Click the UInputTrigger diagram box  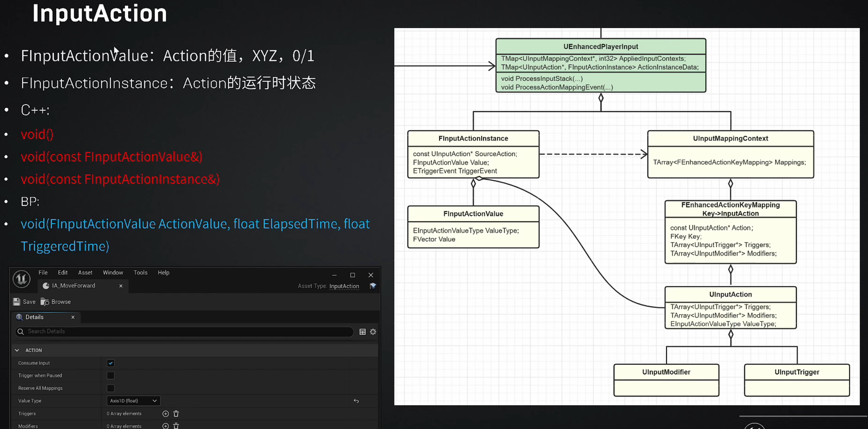[x=797, y=380]
